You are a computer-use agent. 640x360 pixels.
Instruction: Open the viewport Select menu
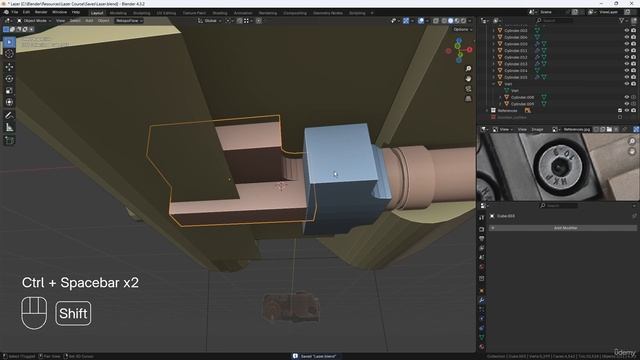75,20
